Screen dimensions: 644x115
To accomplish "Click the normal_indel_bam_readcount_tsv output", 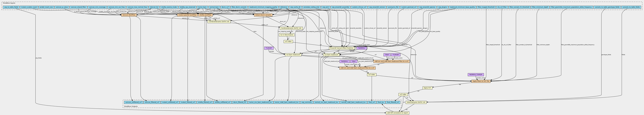I will pyautogui.click(x=353, y=102).
